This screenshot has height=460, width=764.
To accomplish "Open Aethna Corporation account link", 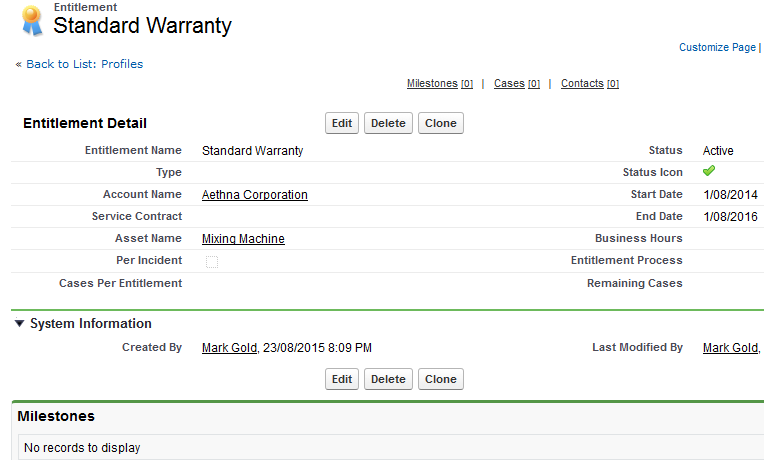I will click(254, 195).
